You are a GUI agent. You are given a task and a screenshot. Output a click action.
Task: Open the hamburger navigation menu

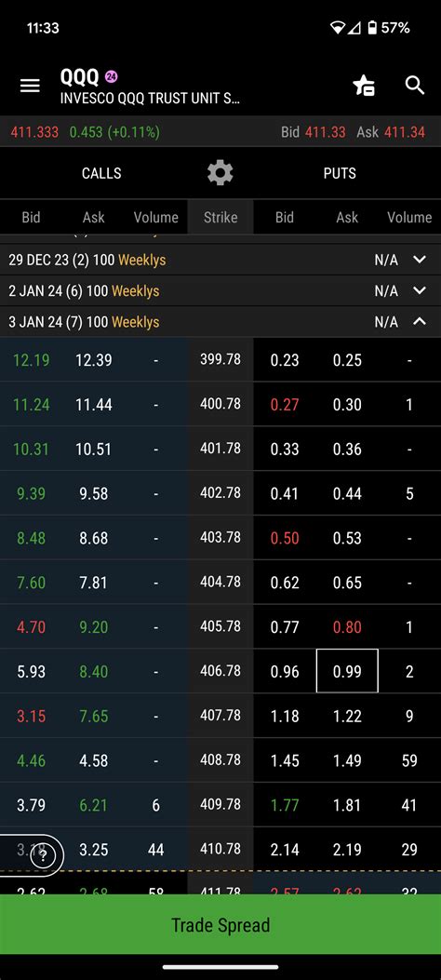tap(30, 87)
